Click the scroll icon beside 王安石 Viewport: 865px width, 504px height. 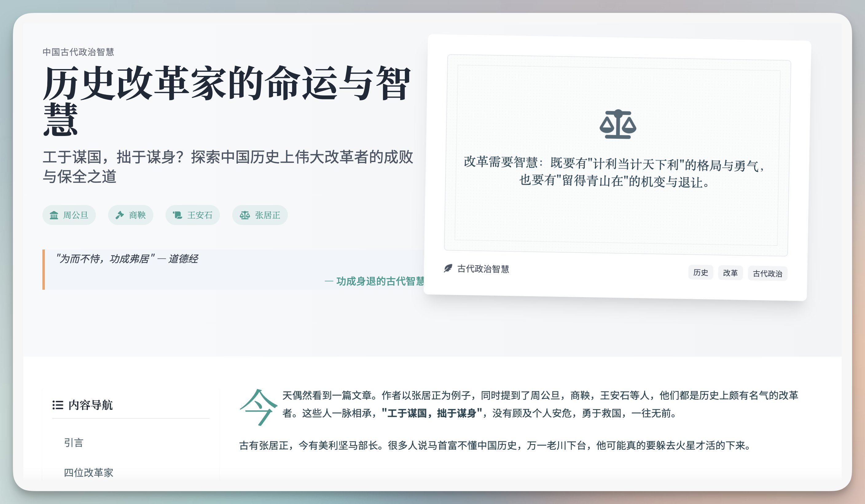(x=177, y=215)
